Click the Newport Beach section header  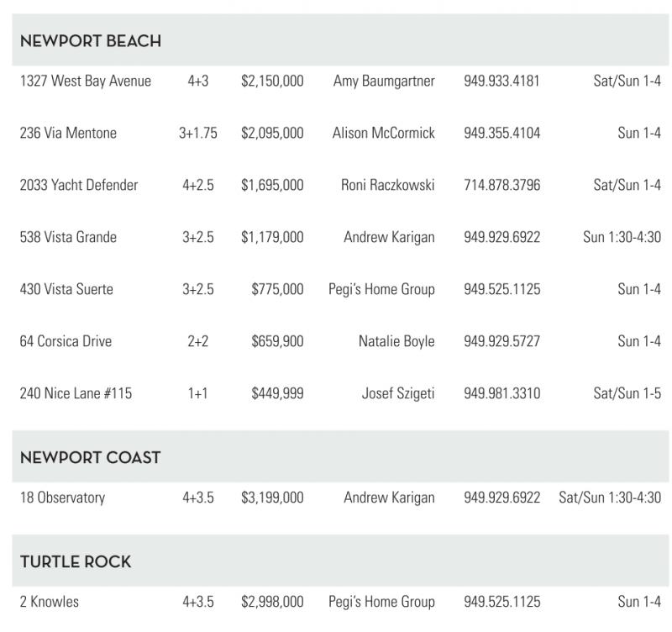click(x=91, y=41)
